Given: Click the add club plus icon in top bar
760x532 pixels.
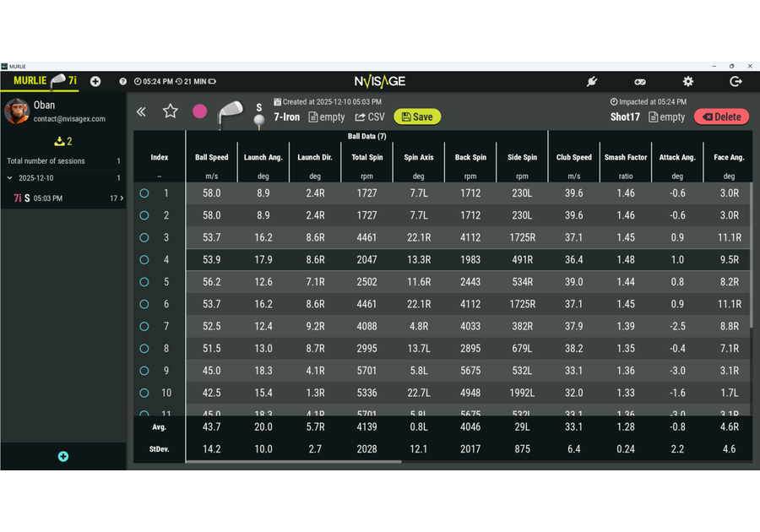Looking at the screenshot, I should click(95, 81).
